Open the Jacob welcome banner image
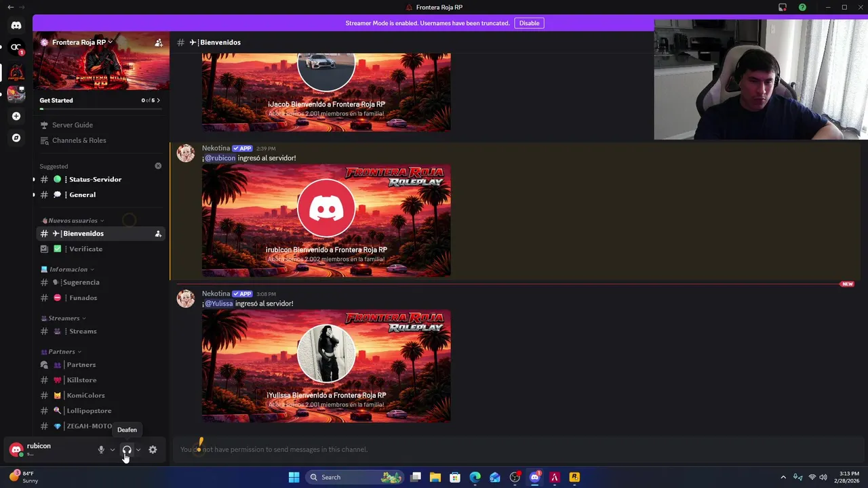The height and width of the screenshot is (488, 868). (326, 92)
